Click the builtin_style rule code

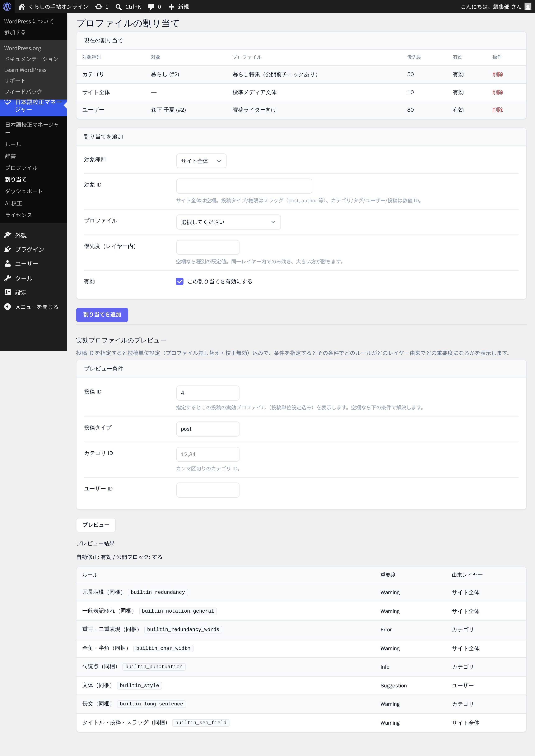pyautogui.click(x=139, y=686)
